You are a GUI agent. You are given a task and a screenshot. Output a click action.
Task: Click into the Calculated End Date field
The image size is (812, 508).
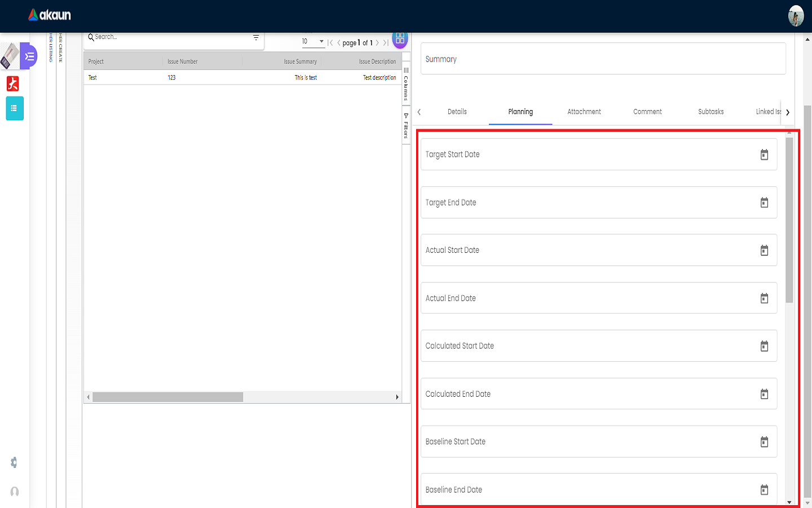[599, 394]
